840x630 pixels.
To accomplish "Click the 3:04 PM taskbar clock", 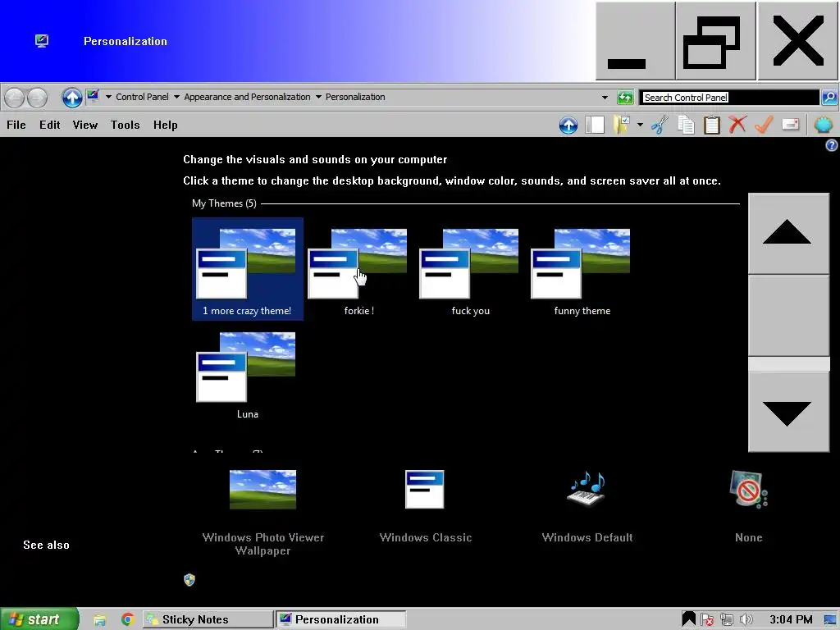I will tap(791, 620).
